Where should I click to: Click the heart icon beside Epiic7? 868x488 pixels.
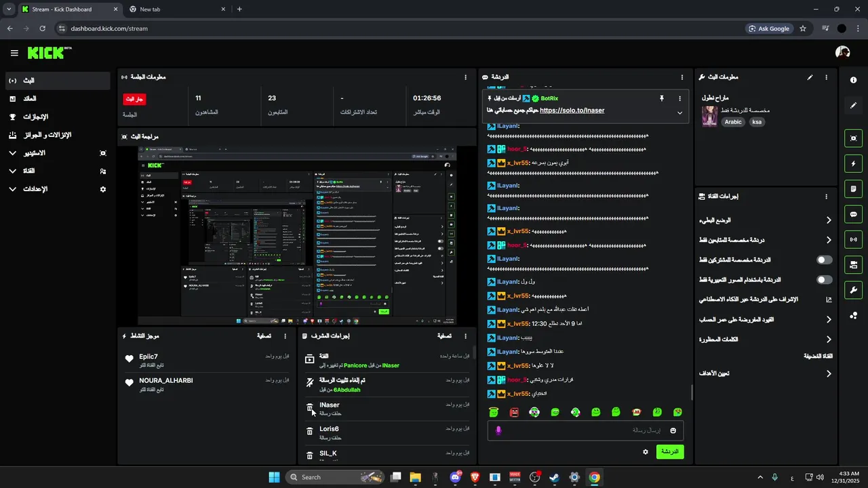[130, 359]
